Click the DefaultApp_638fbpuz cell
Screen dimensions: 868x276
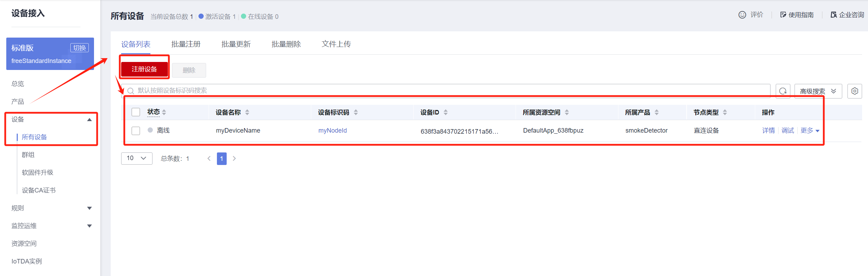(553, 131)
